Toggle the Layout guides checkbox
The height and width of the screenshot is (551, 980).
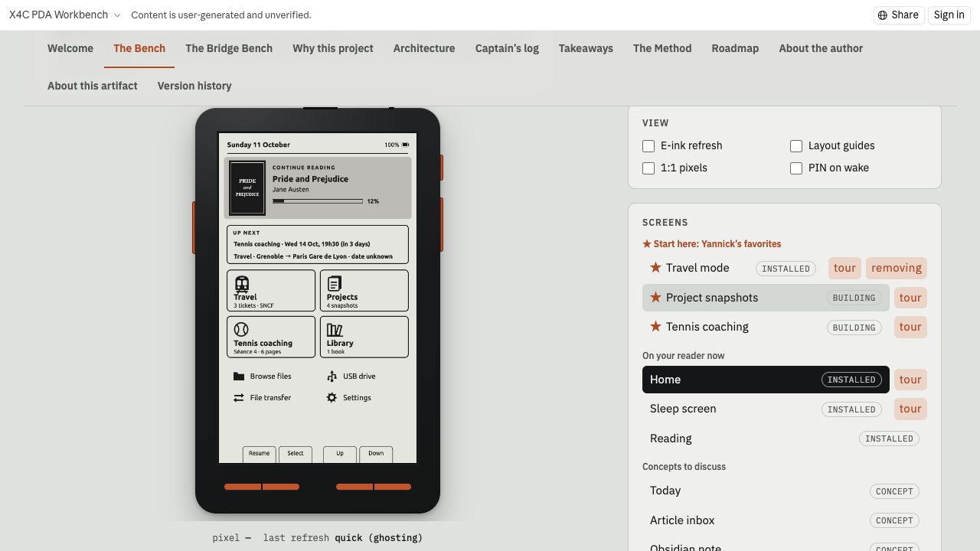[x=796, y=146]
